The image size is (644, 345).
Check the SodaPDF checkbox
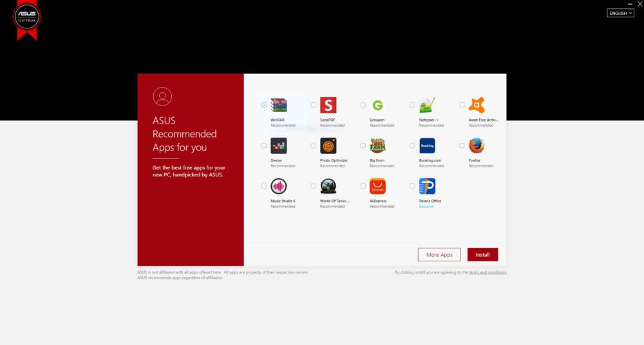click(314, 105)
